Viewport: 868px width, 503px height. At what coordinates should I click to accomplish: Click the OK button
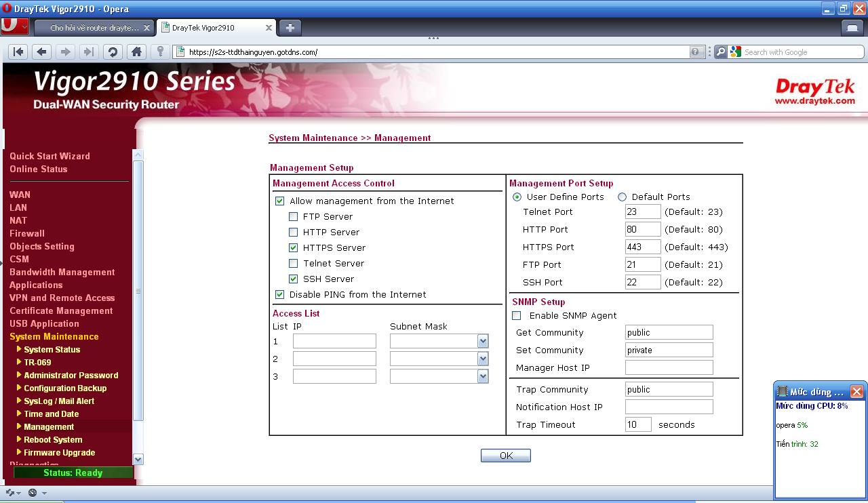point(505,456)
